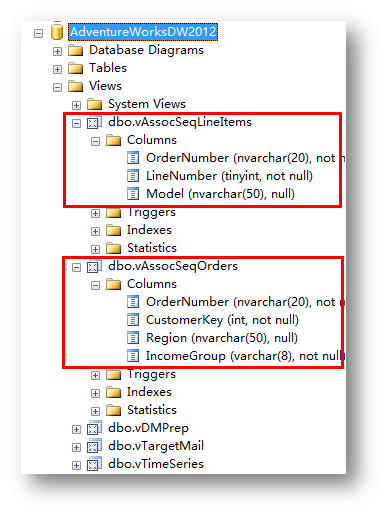This screenshot has width=388, height=516.
Task: Collapse the dbo.vAssocSeqLineItems view node
Action: tap(76, 123)
